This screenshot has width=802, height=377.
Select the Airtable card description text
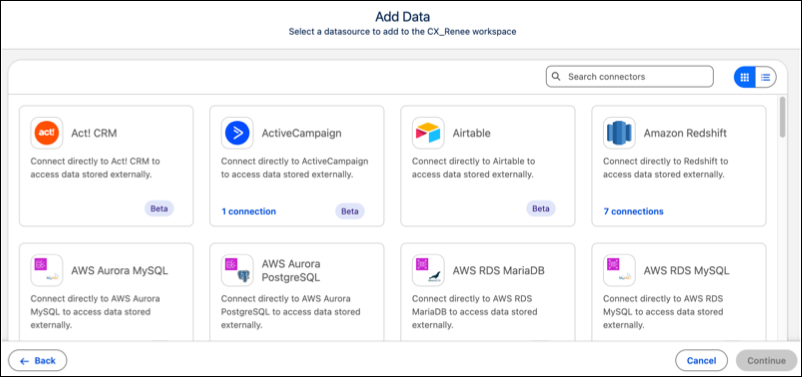coord(473,168)
